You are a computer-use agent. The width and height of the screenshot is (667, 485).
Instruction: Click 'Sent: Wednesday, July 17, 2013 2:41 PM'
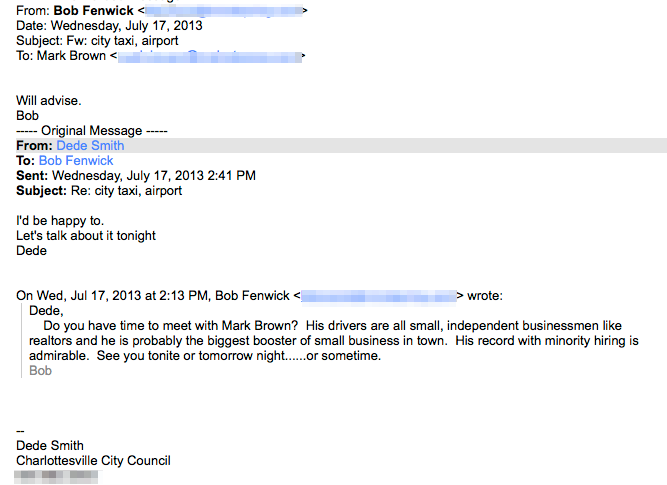coord(136,176)
